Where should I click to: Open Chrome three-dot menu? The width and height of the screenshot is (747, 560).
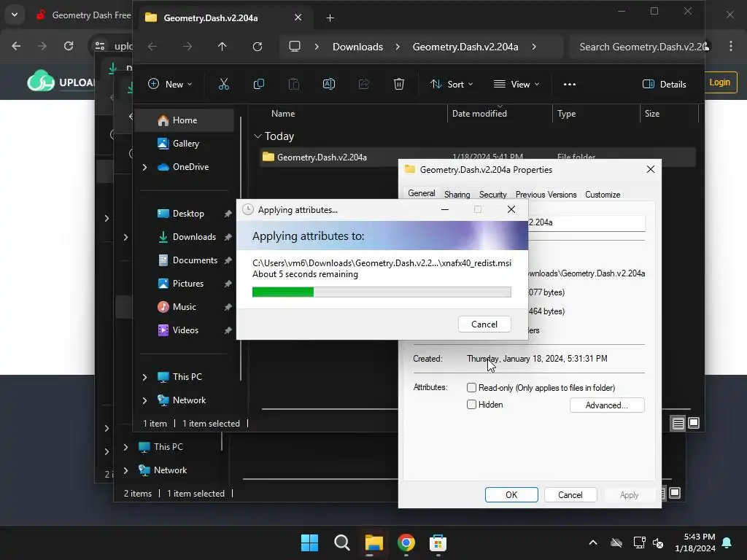tap(731, 46)
